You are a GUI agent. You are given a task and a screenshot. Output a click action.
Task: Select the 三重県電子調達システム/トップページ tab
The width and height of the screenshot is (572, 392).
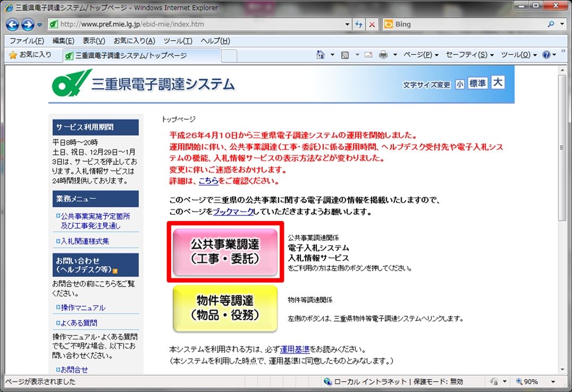[142, 55]
